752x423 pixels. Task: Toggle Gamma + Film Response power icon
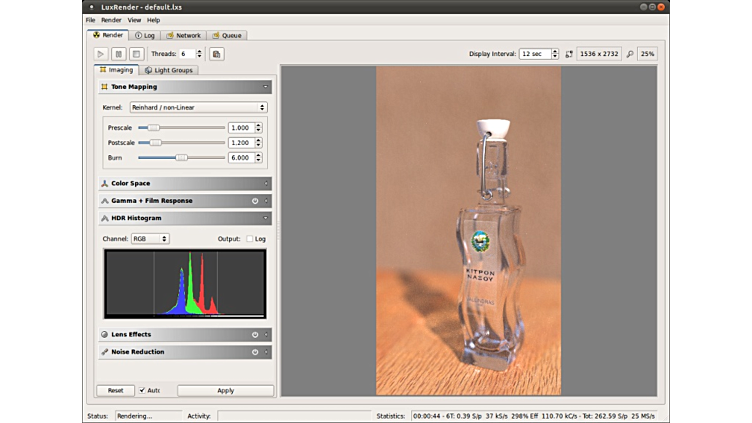(x=255, y=201)
